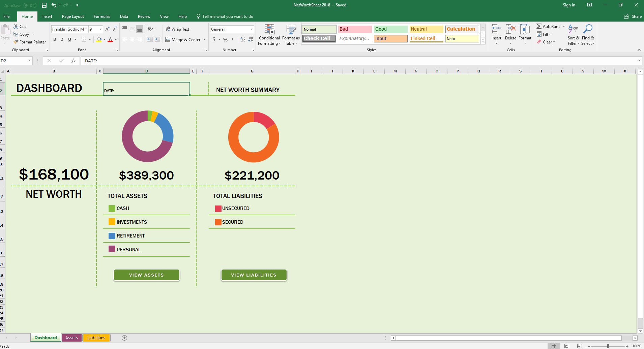Expand the AutoSum dropdown arrow

tap(564, 26)
